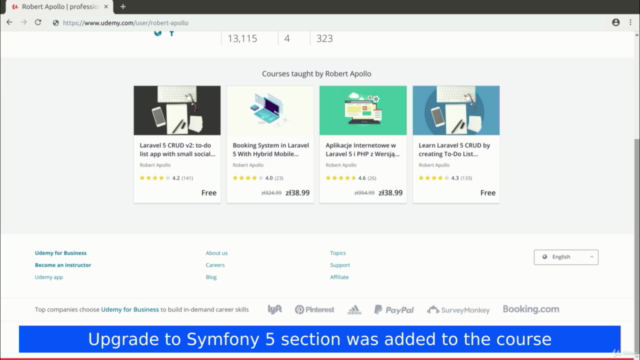The width and height of the screenshot is (640, 360).
Task: Open Aplikacje Internetowe course thumbnail
Action: click(363, 110)
